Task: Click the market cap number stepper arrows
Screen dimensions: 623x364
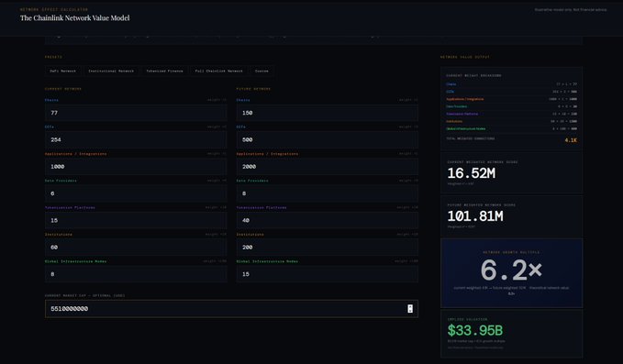Action: (x=410, y=309)
